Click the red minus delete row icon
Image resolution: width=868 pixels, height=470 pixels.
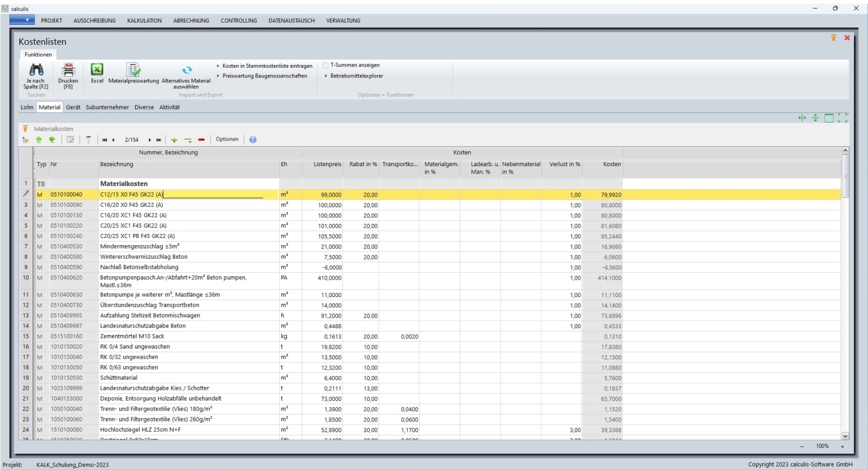coord(201,140)
